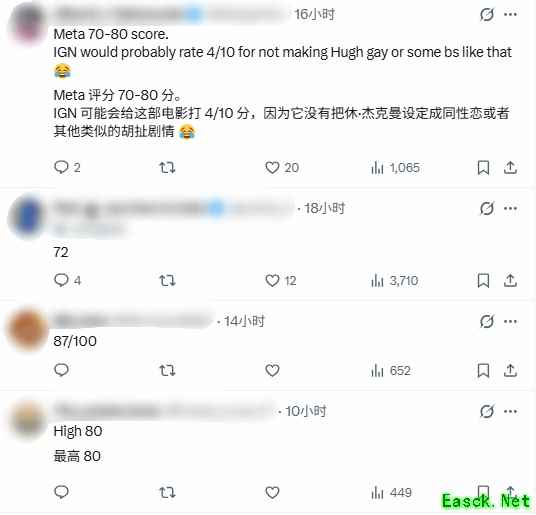Open Grok icon on the 16小时 tweet

click(x=486, y=15)
